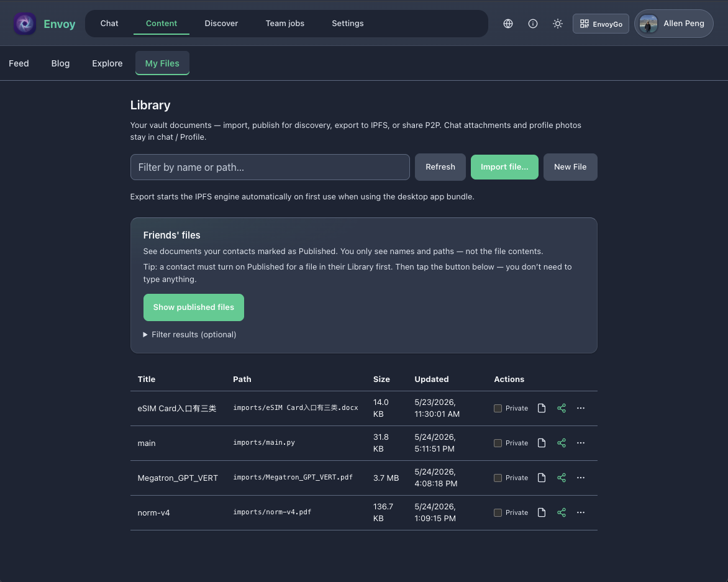Switch to Feed sub-tab
728x582 pixels.
pos(19,63)
